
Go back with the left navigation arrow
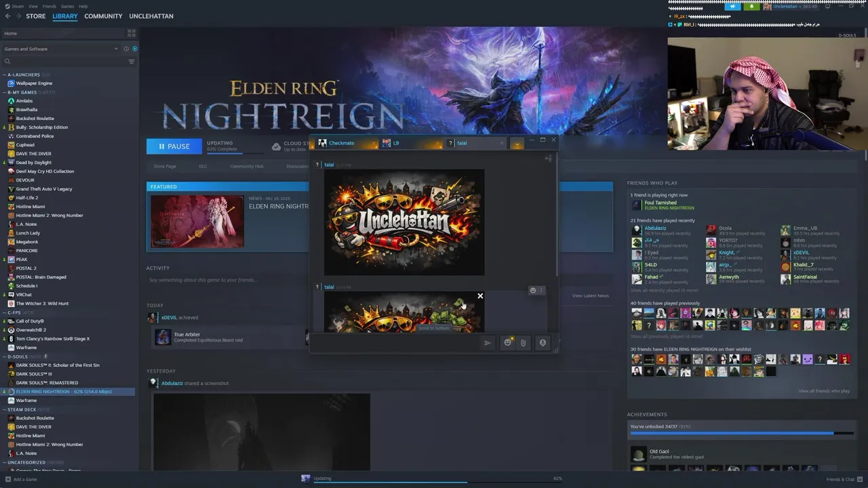click(7, 16)
